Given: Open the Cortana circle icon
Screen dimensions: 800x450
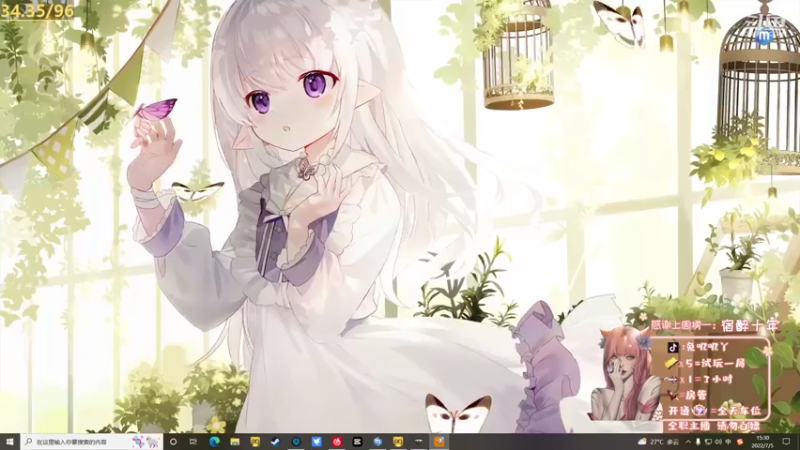Looking at the screenshot, I should (x=173, y=442).
